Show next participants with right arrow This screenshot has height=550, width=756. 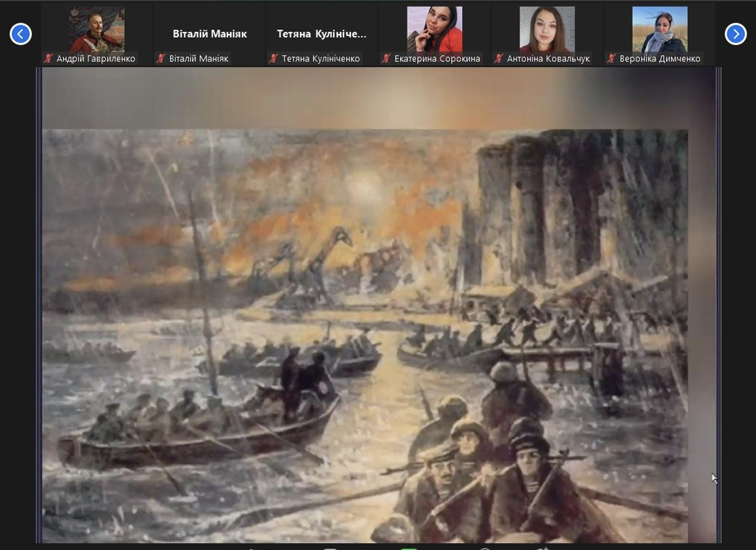coord(736,34)
